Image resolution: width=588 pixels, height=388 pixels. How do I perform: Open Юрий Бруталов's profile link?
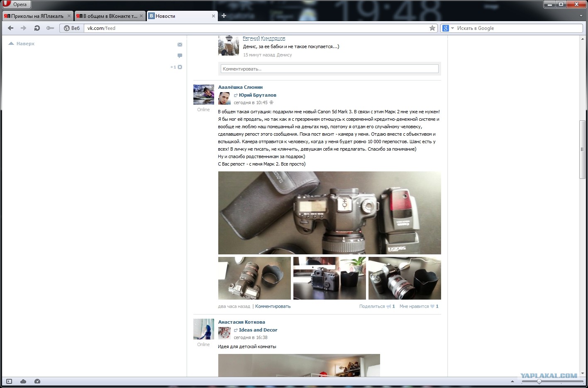point(257,95)
